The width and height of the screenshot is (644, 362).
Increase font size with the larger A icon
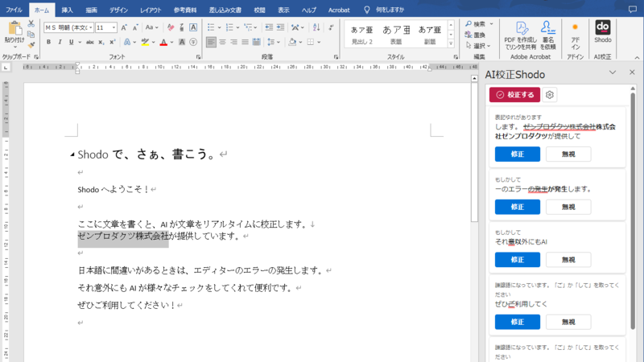pos(124,27)
